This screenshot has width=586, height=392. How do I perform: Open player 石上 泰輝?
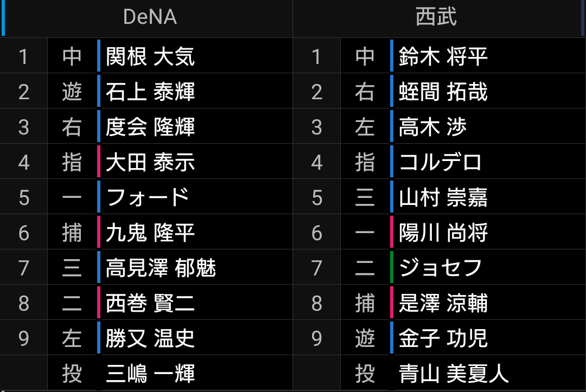tap(150, 92)
